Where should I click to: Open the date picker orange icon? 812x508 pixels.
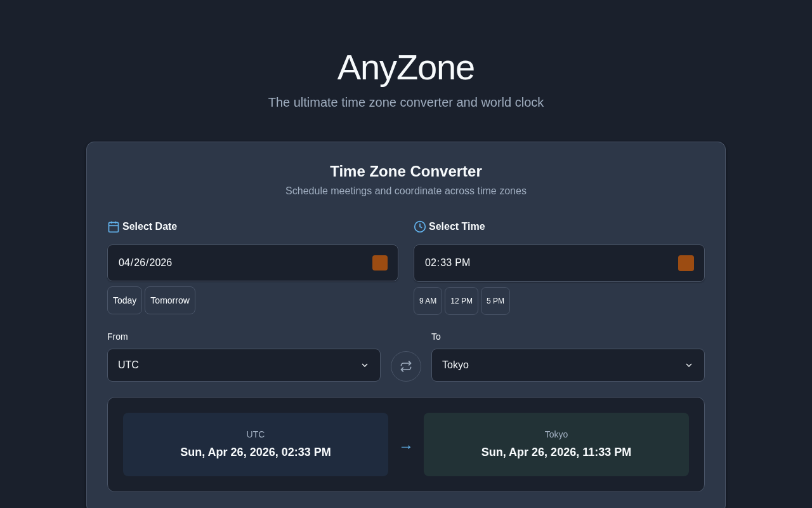pos(380,263)
